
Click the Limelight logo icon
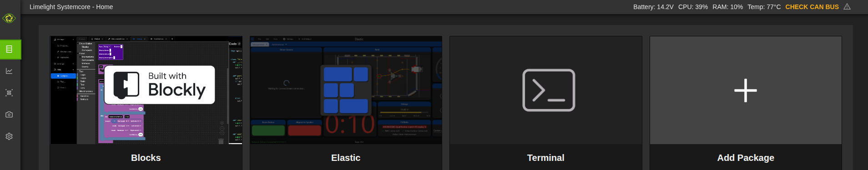[9, 19]
